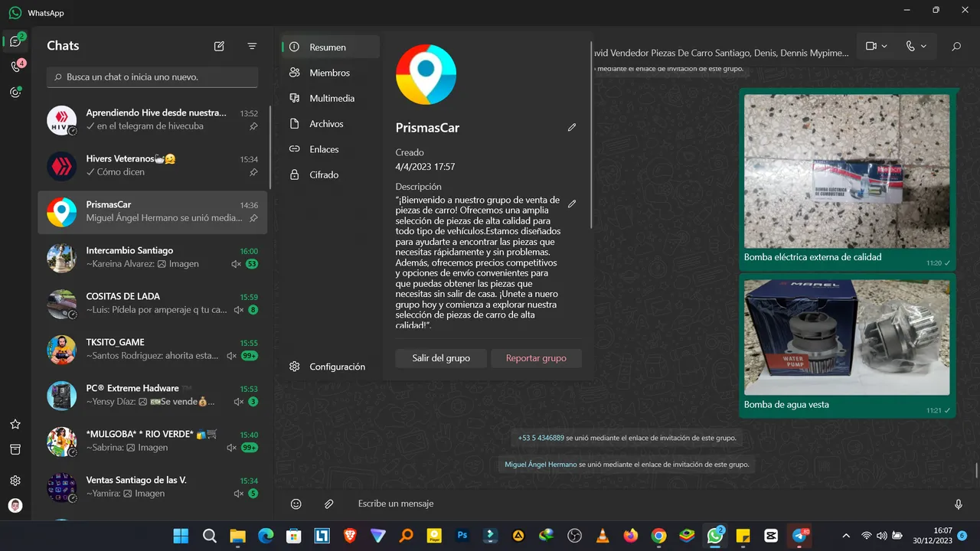This screenshot has height=551, width=980.
Task: Open WhatsApp settings gear in sidebar
Action: coord(15,481)
